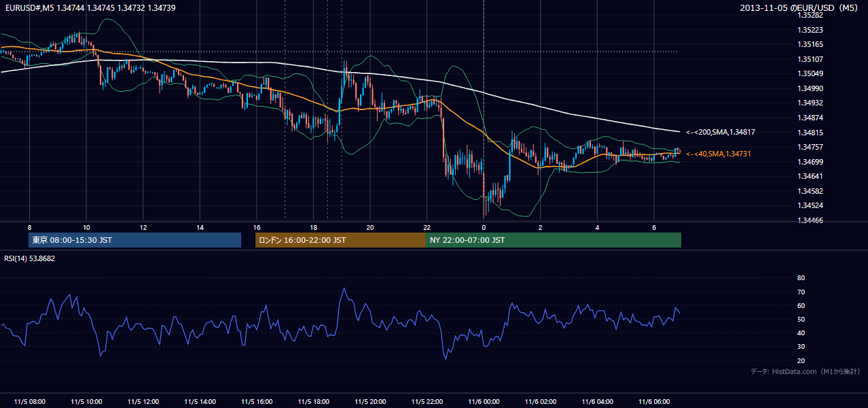Select the NY 22:00-07:00 JST session bar
The width and height of the screenshot is (868, 408).
coord(553,240)
